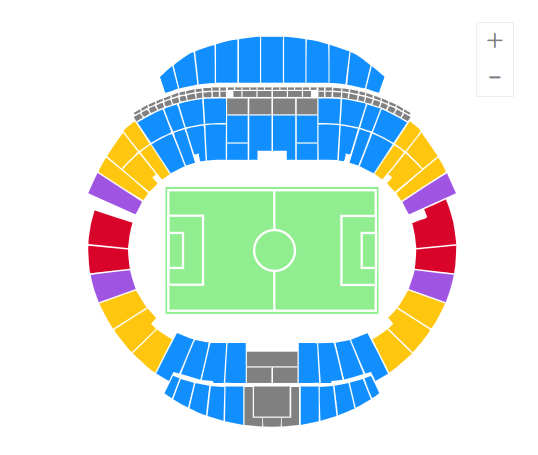Zoom in with the plus button

coord(494,41)
